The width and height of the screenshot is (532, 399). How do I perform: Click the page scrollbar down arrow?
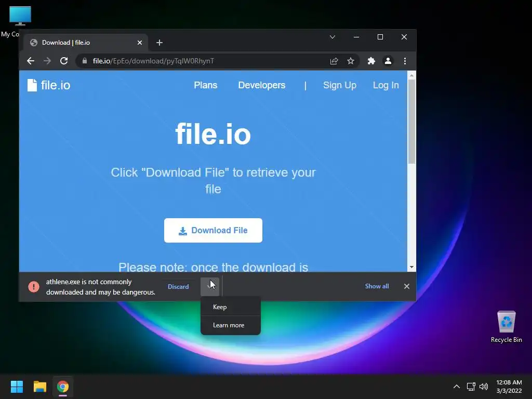click(x=411, y=268)
